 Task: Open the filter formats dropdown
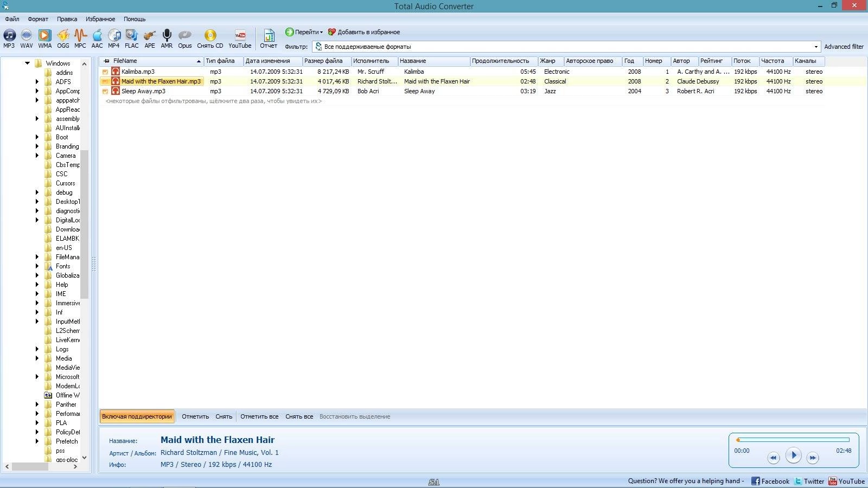pyautogui.click(x=815, y=47)
